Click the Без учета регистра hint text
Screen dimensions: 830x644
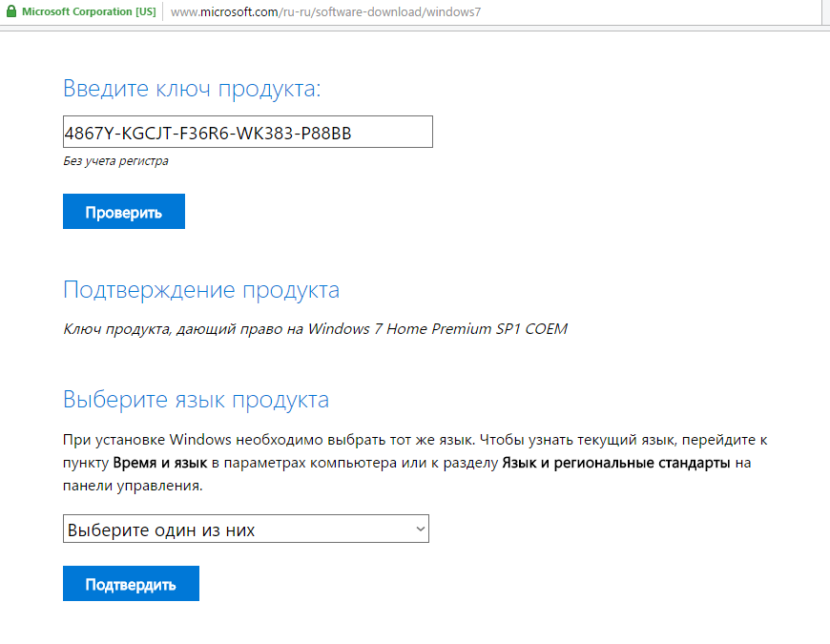click(115, 161)
